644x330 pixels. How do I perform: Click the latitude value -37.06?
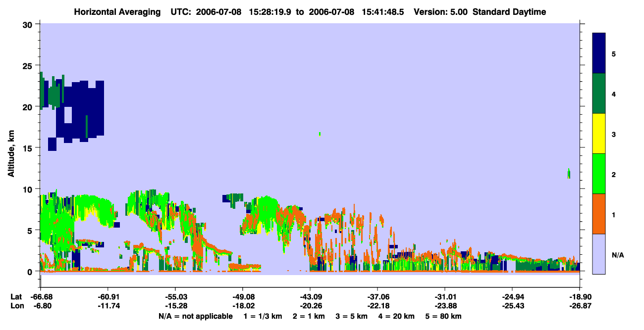click(377, 297)
